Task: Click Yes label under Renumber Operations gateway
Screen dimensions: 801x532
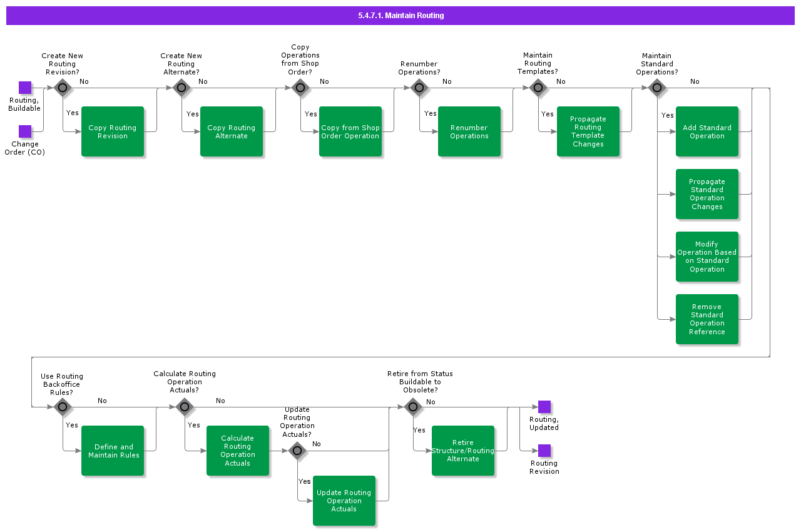Action: pyautogui.click(x=431, y=113)
